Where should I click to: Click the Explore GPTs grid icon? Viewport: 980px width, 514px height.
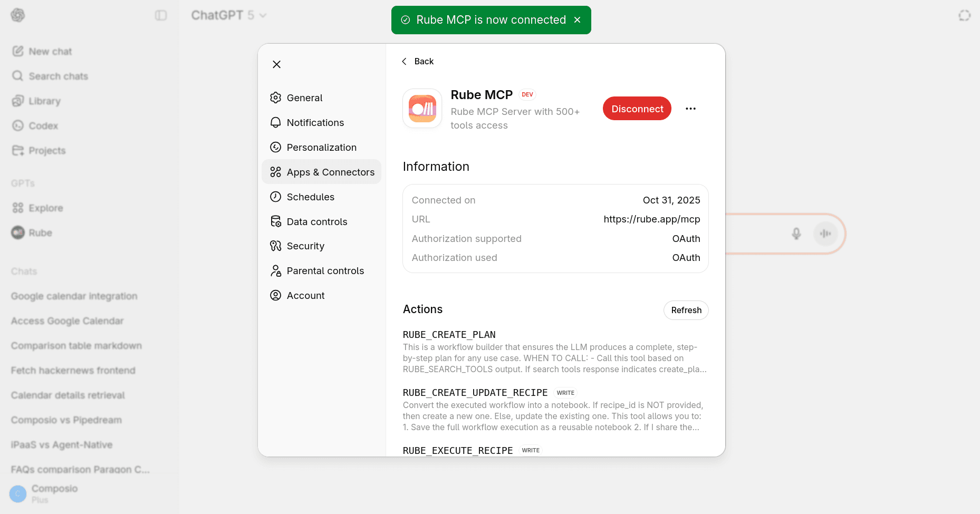(18, 208)
